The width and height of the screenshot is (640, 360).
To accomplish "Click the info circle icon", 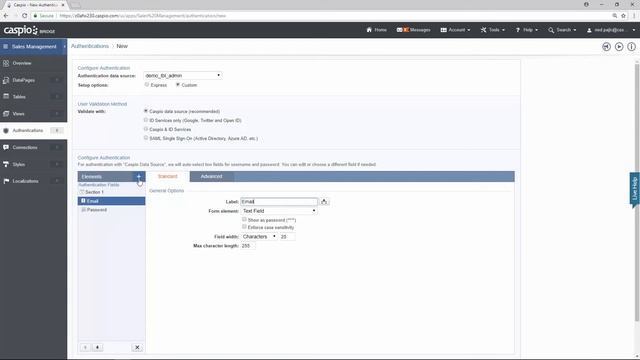I will tap(631, 47).
